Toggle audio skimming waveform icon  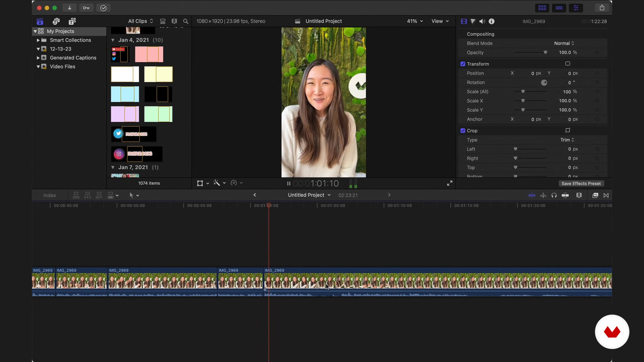point(543,195)
